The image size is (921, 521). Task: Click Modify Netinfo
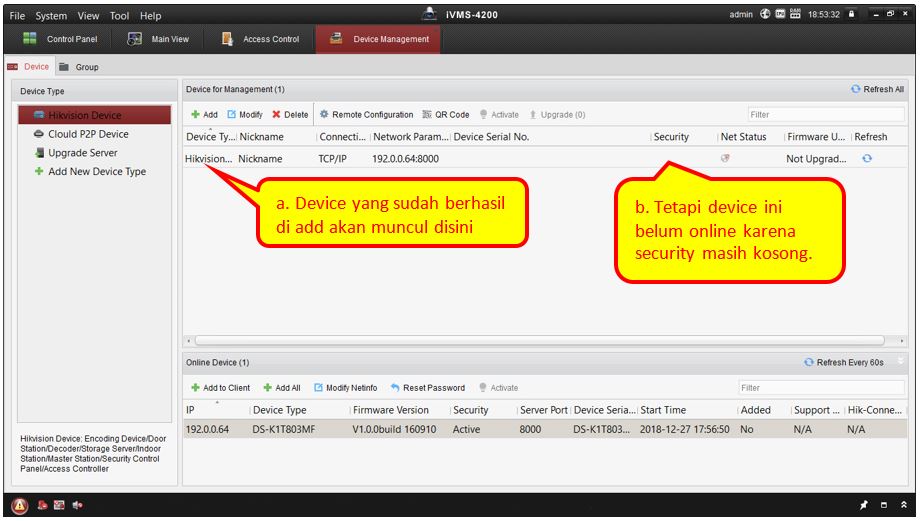345,388
